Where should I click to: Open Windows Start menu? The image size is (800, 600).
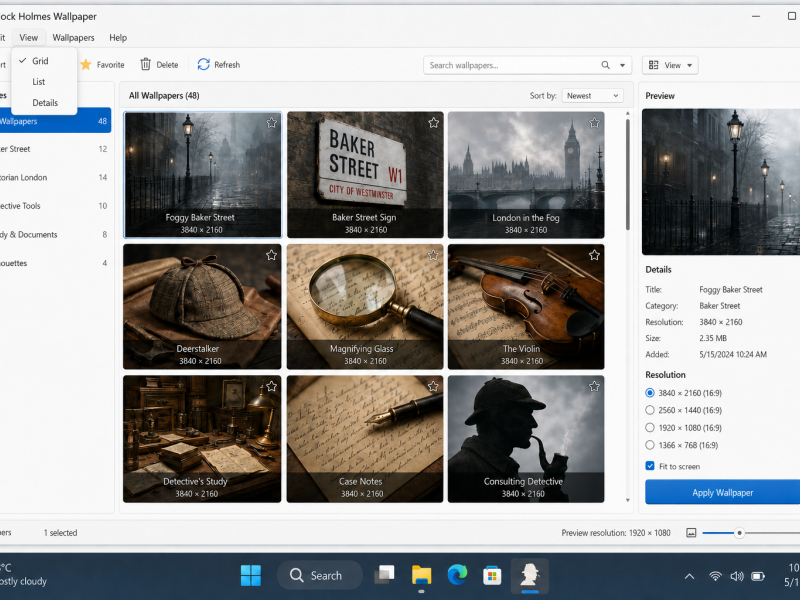251,576
